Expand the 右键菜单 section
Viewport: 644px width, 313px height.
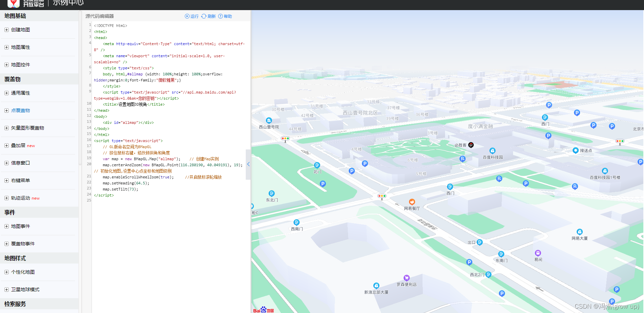click(6, 180)
